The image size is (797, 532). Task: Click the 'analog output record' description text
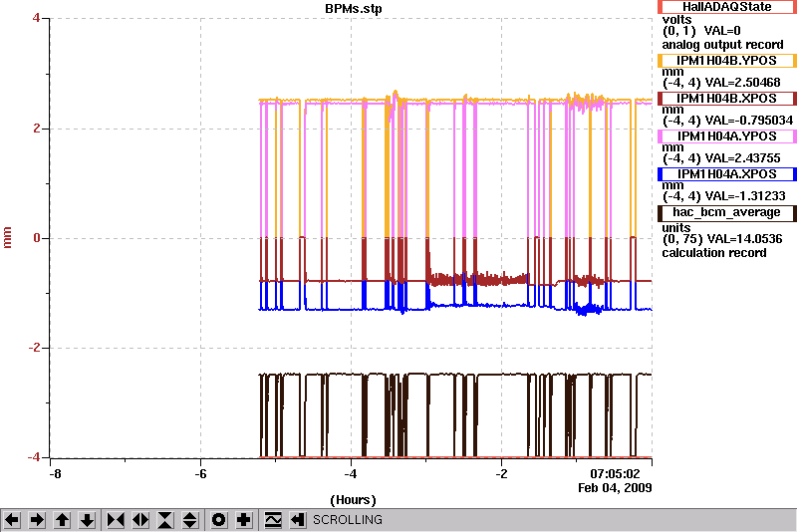tap(722, 45)
